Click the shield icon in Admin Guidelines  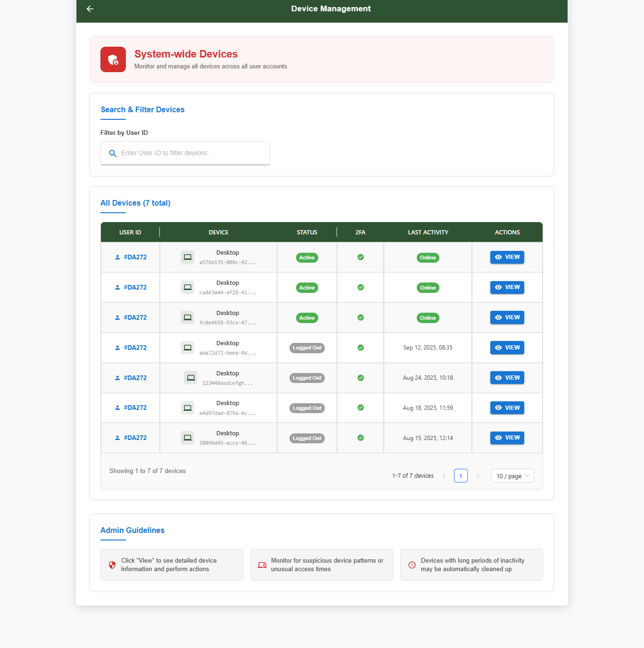(112, 565)
